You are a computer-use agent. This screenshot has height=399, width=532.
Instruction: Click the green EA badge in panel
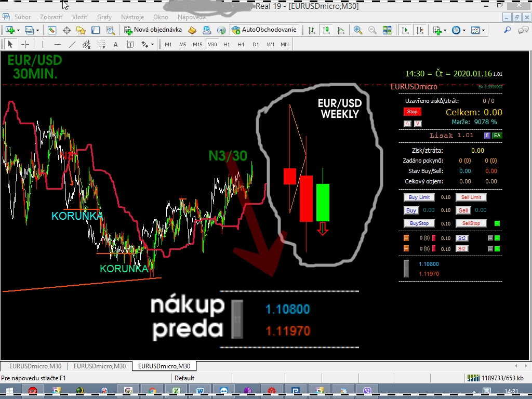497,136
